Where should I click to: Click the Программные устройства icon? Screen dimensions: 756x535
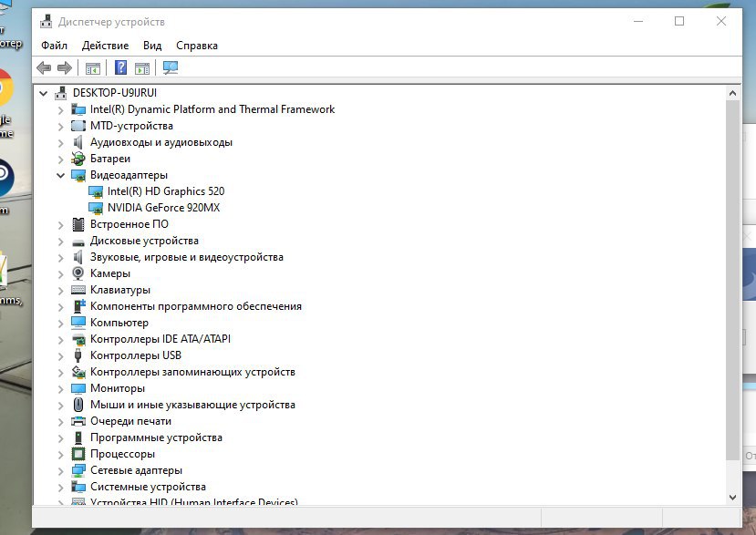[78, 437]
